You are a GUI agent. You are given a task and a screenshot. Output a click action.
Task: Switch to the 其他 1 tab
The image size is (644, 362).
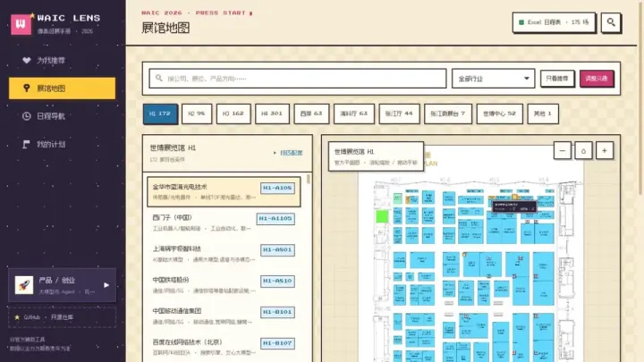tap(543, 114)
